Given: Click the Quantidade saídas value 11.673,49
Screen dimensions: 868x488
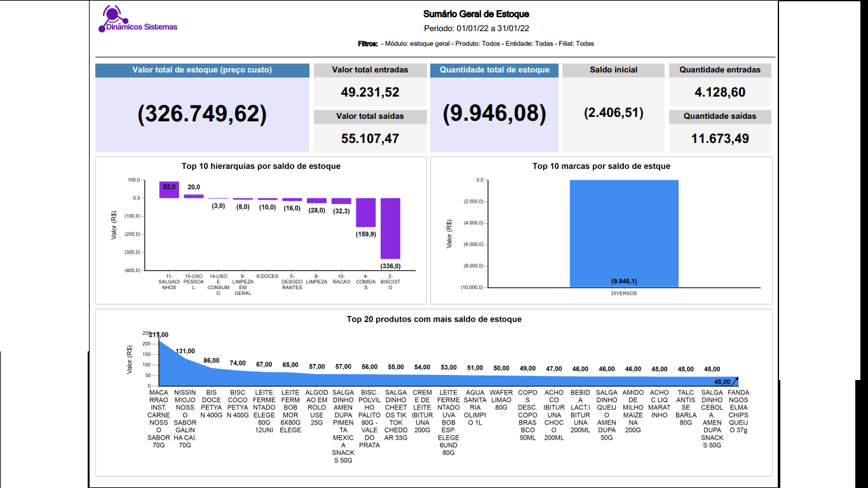Looking at the screenshot, I should [x=719, y=139].
